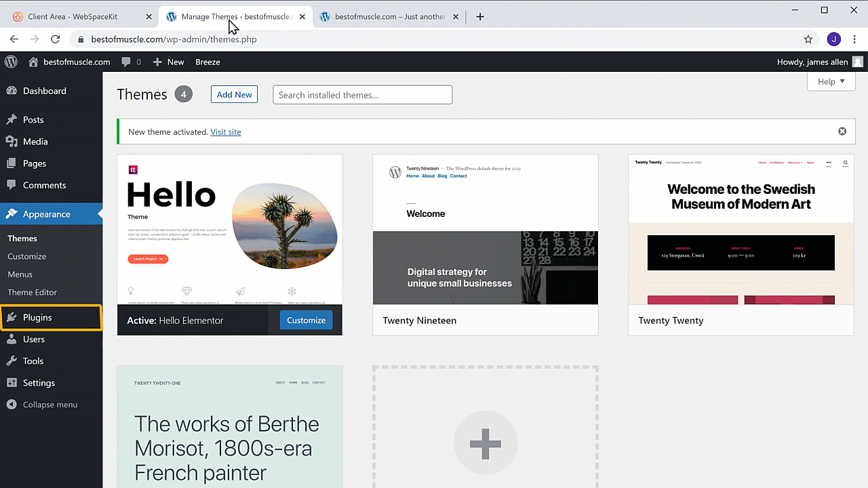868x488 pixels.
Task: Click the Twenty Nineteen theme name
Action: click(419, 321)
